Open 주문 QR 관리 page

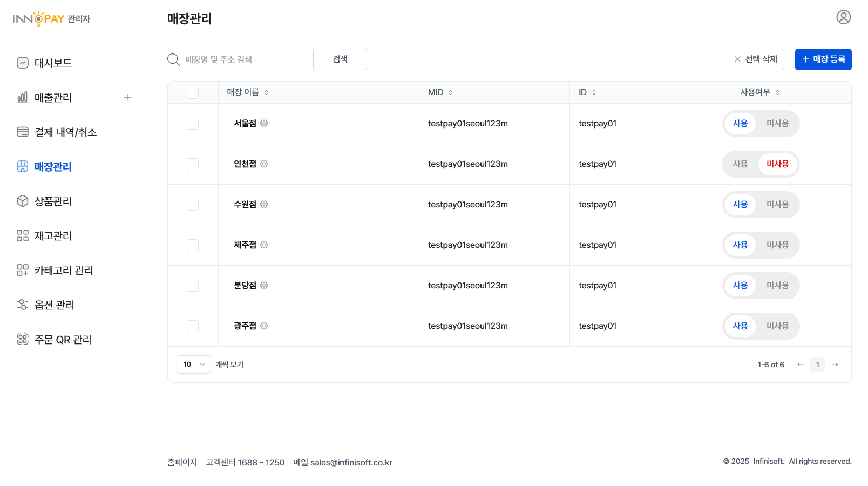(63, 340)
